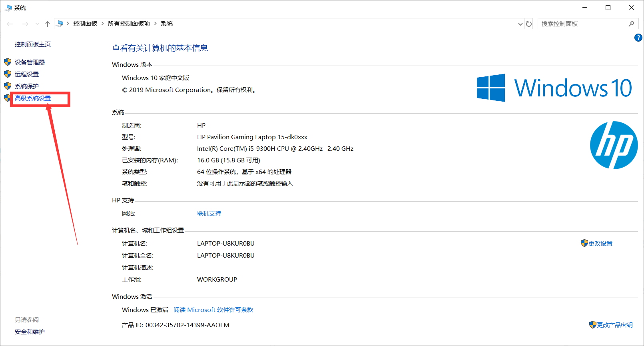Click the search magnifier icon
644x346 pixels.
point(632,24)
